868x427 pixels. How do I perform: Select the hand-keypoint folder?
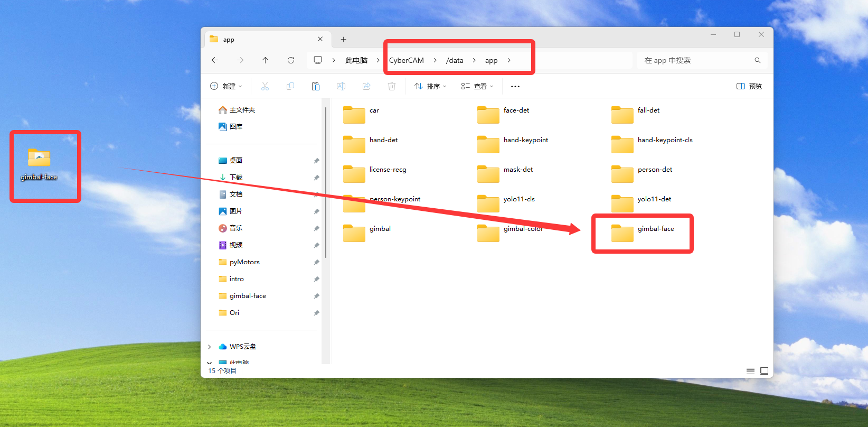click(x=513, y=144)
